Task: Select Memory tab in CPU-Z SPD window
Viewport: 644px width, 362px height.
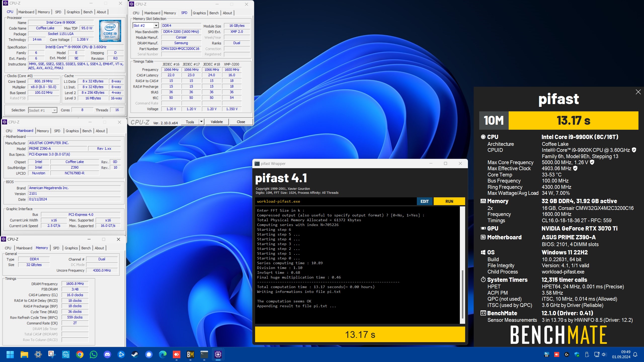Action: coord(170,13)
